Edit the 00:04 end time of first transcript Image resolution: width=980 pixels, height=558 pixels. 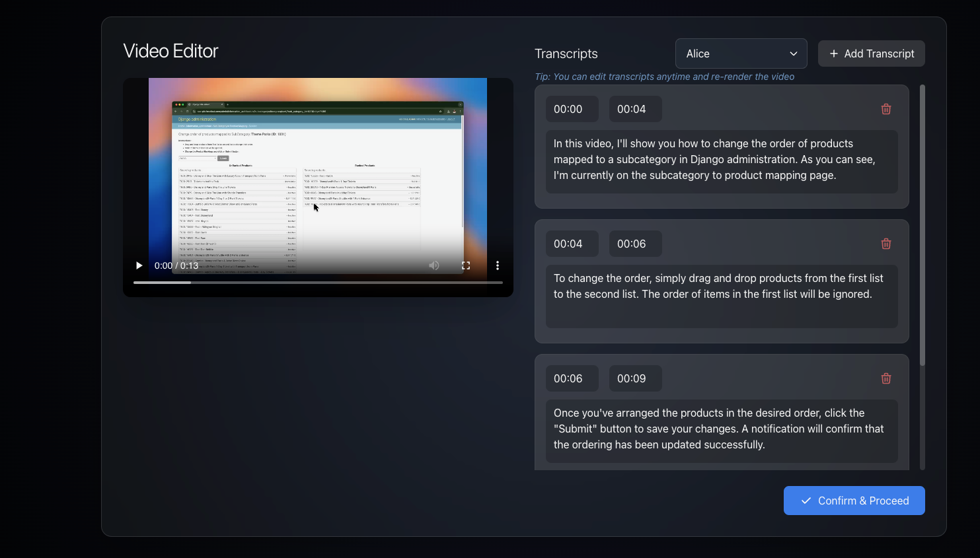(x=636, y=109)
